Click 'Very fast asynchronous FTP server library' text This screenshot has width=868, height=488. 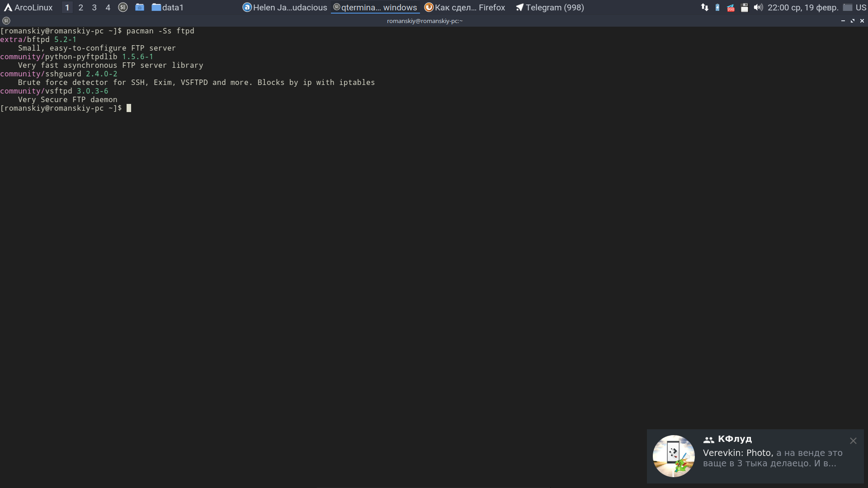110,65
